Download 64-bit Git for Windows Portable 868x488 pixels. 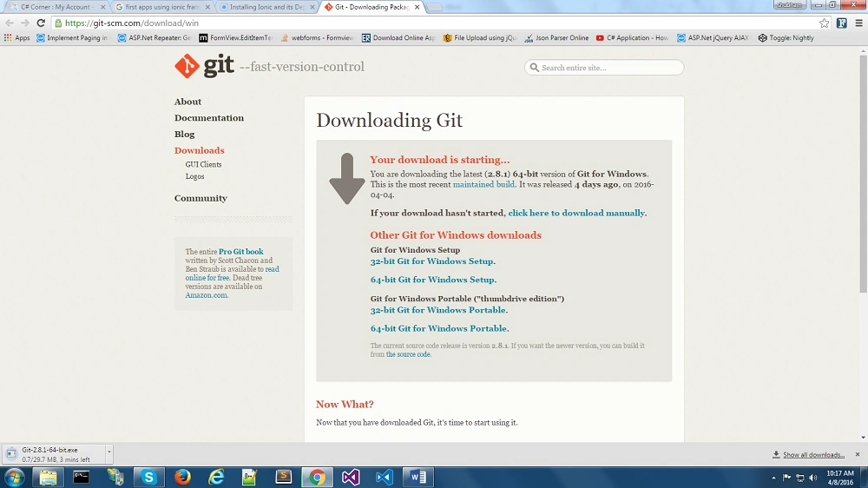click(x=439, y=328)
